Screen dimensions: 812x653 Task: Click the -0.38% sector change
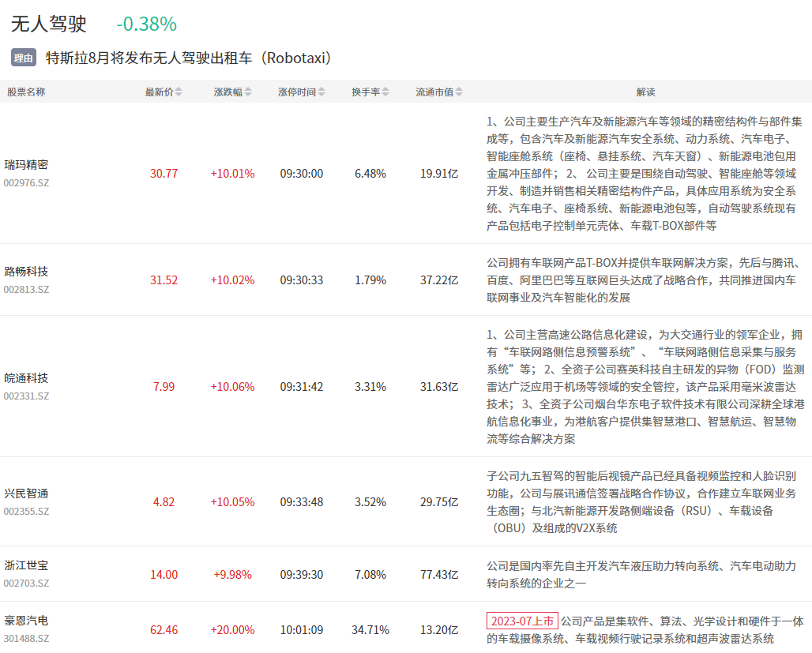pos(147,24)
